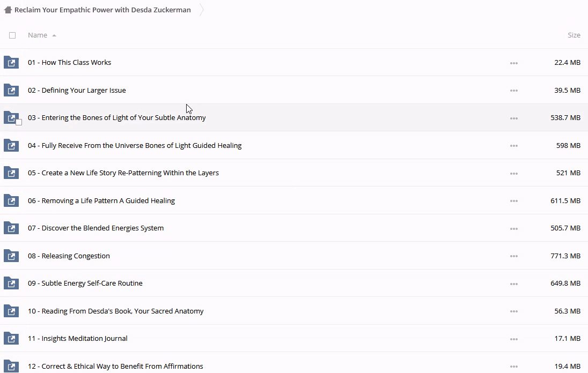Click the folder icon beside 05 - Create a New Life Story

11,173
